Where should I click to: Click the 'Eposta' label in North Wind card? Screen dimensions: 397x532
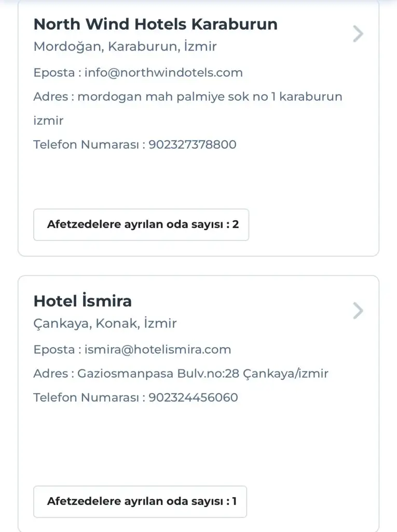tap(54, 73)
